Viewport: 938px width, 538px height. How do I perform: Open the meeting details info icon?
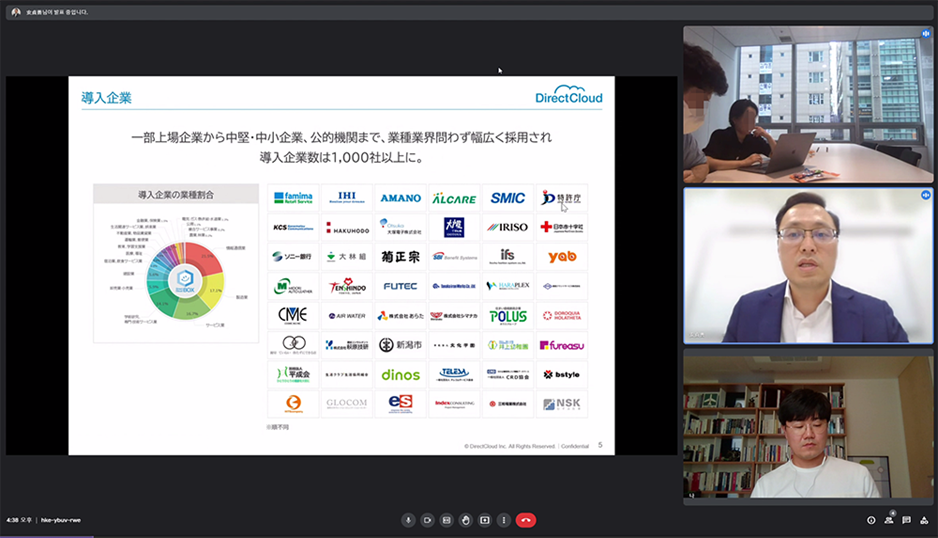[871, 520]
